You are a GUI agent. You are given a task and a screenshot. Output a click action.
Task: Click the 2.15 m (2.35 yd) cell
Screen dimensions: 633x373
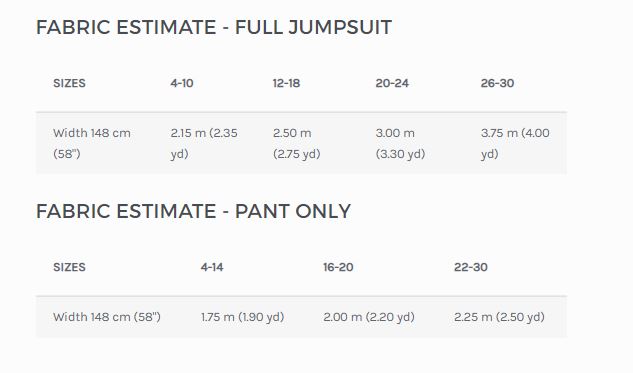[x=204, y=143]
